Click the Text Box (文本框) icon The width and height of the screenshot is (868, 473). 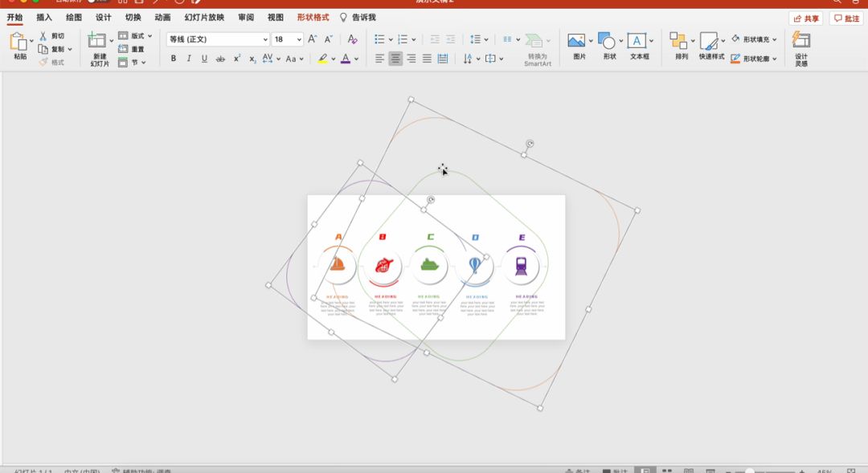(x=637, y=40)
